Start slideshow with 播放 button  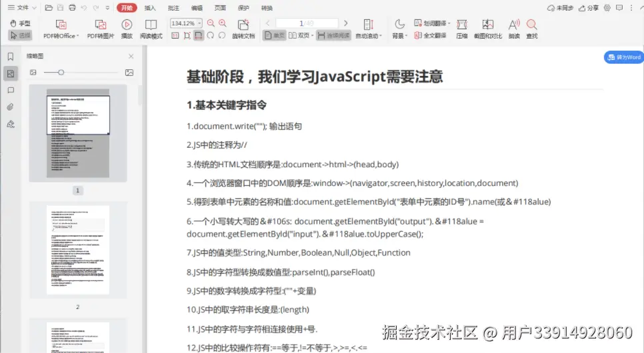pyautogui.click(x=127, y=29)
